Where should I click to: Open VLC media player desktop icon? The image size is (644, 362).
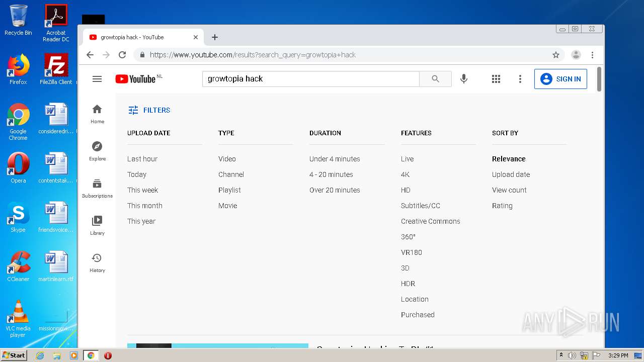tap(18, 319)
